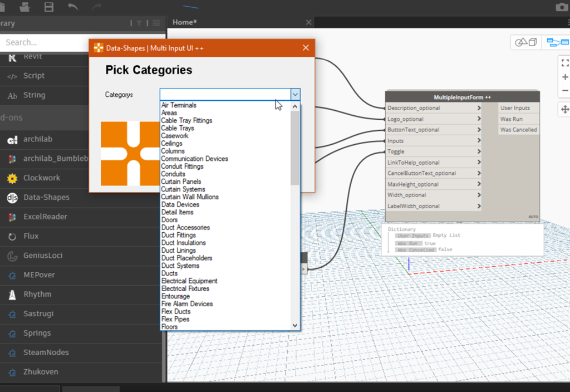Switch to the geometry background preview view
This screenshot has height=392, width=570.
tap(526, 42)
